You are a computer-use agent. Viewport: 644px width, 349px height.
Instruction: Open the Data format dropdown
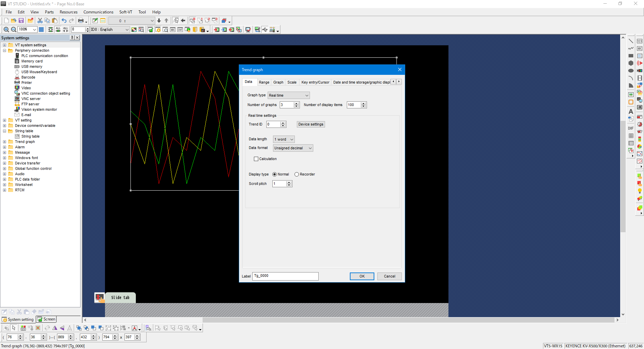(293, 148)
